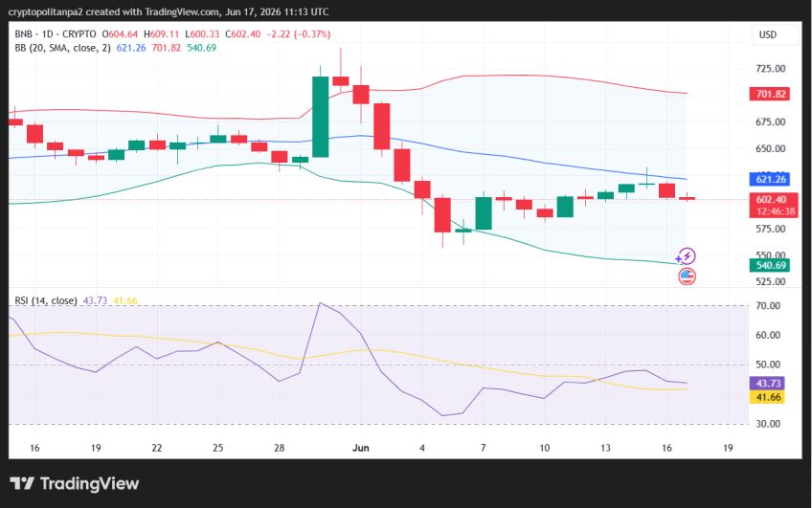The image size is (812, 508).
Task: Click the 19 date label at far right
Action: point(728,448)
